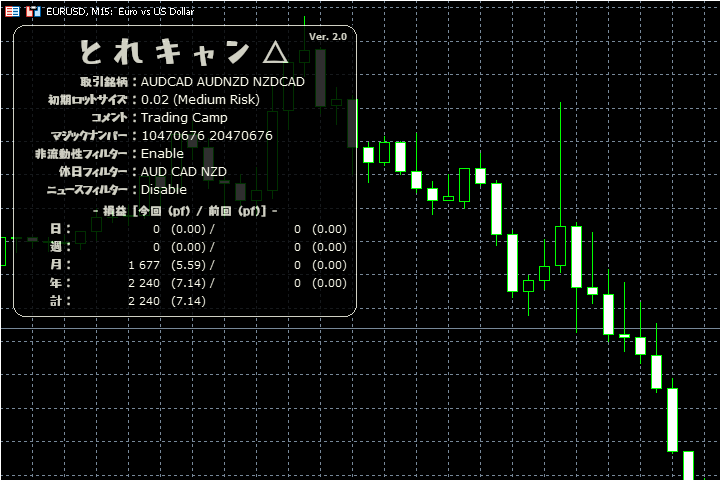Select the chart title 'EURUSD, M15: Euro vs US Dollar'

[x=120, y=11]
